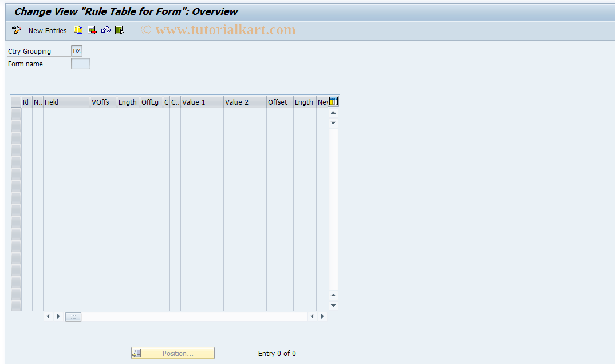Click the Form name input field
This screenshot has width=615, height=364.
click(x=80, y=64)
